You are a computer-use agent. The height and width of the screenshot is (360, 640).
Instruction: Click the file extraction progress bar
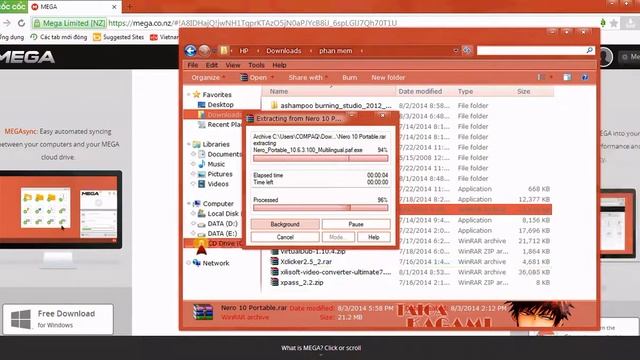[x=320, y=158]
